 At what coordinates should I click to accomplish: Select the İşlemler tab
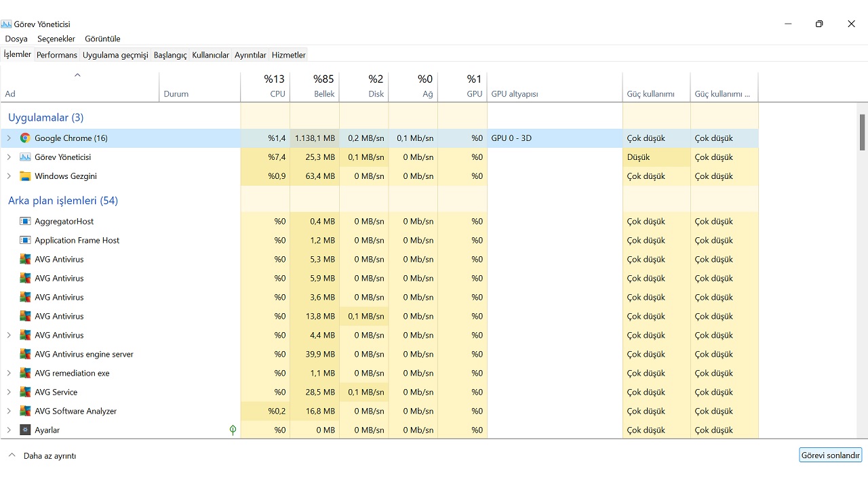(18, 54)
